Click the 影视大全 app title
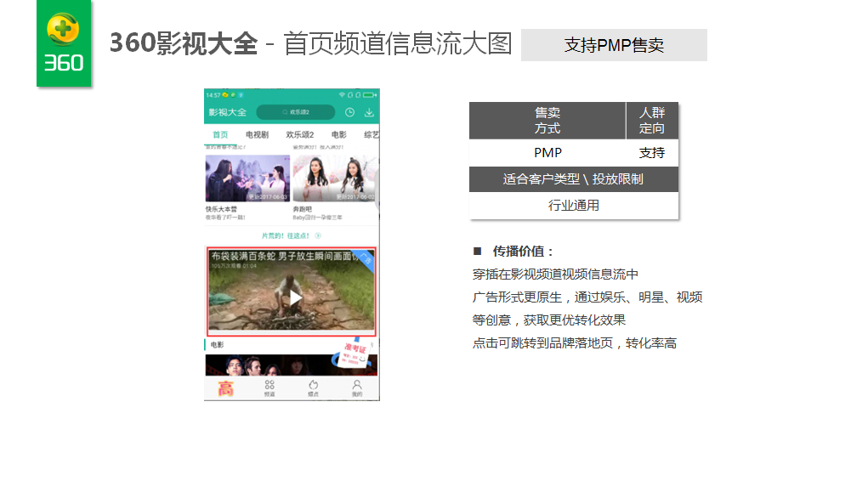Screen dimensions: 868x481 228,112
